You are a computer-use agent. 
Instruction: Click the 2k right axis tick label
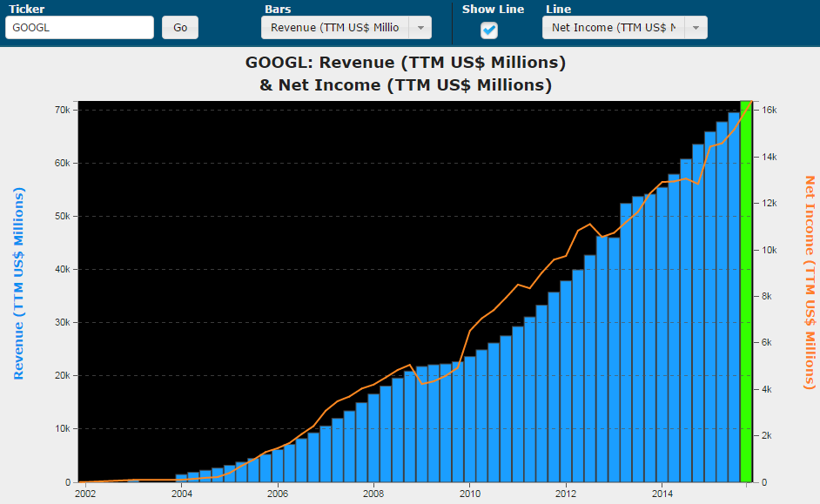click(767, 435)
